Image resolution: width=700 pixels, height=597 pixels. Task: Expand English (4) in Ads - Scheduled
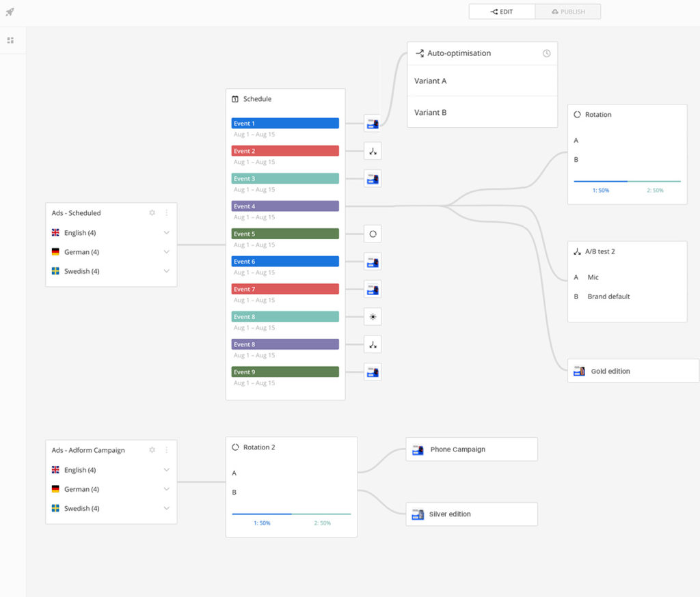[x=167, y=232]
